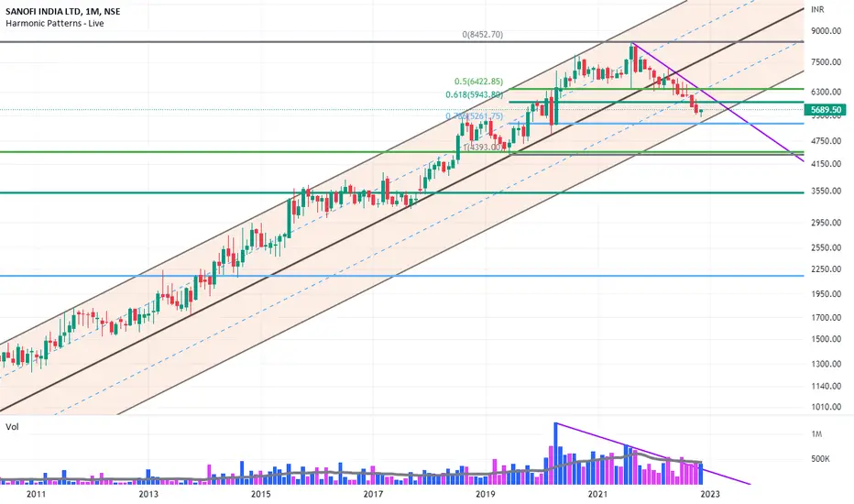The width and height of the screenshot is (854, 504).
Task: Click the 1950.00 price axis label
Action: pyautogui.click(x=826, y=294)
